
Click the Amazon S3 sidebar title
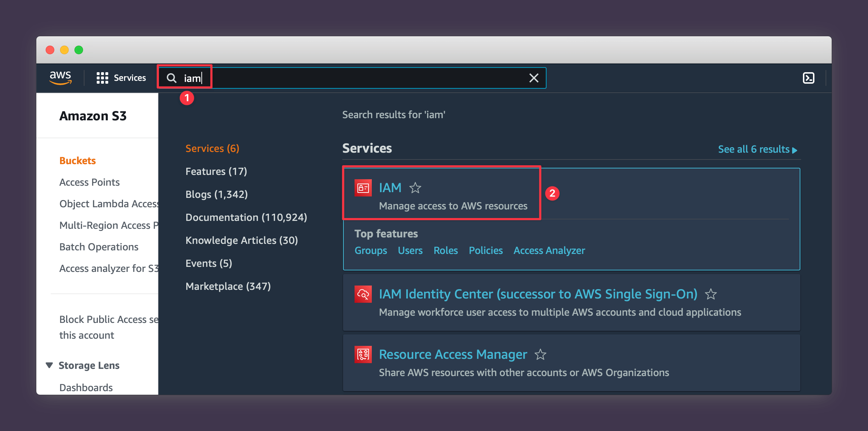tap(93, 116)
